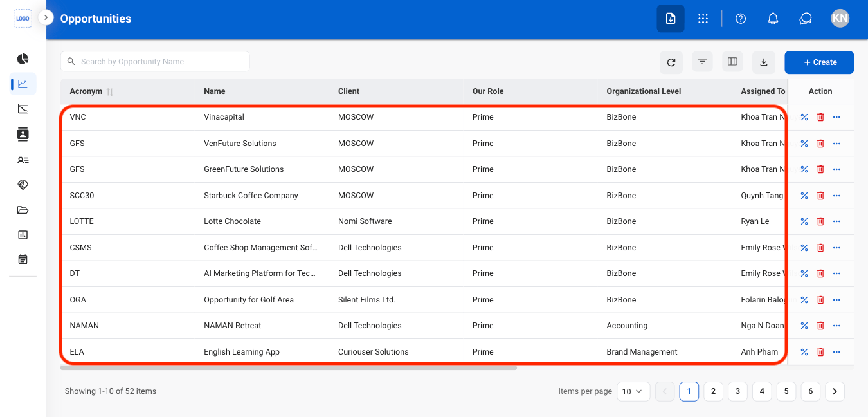Image resolution: width=868 pixels, height=417 pixels.
Task: Click the Silent Films Ltd. client cell
Action: point(366,300)
